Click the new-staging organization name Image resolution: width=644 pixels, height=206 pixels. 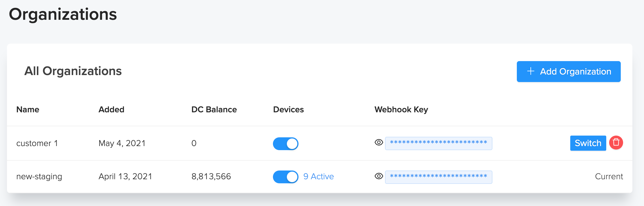tap(39, 177)
